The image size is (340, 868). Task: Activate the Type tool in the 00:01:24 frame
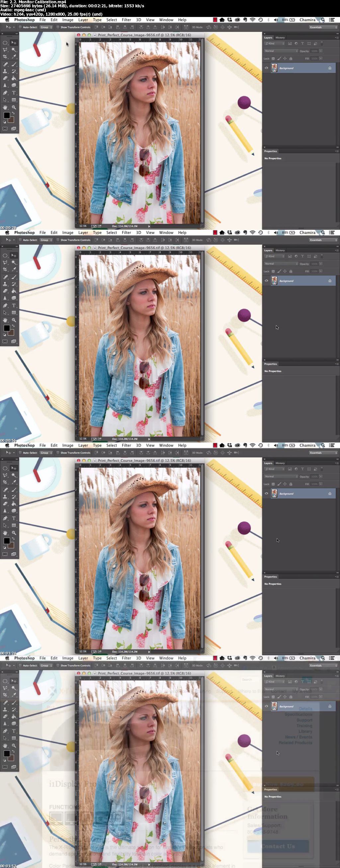(x=14, y=518)
